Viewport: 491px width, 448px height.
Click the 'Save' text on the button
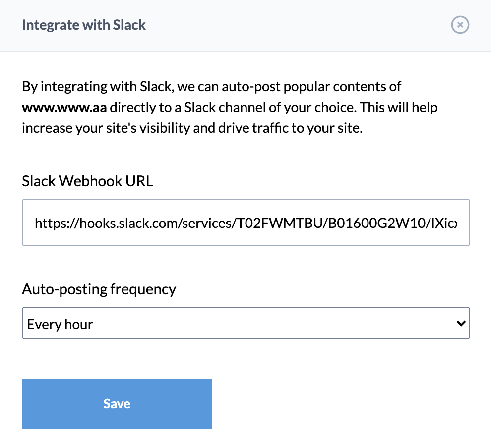pyautogui.click(x=117, y=404)
